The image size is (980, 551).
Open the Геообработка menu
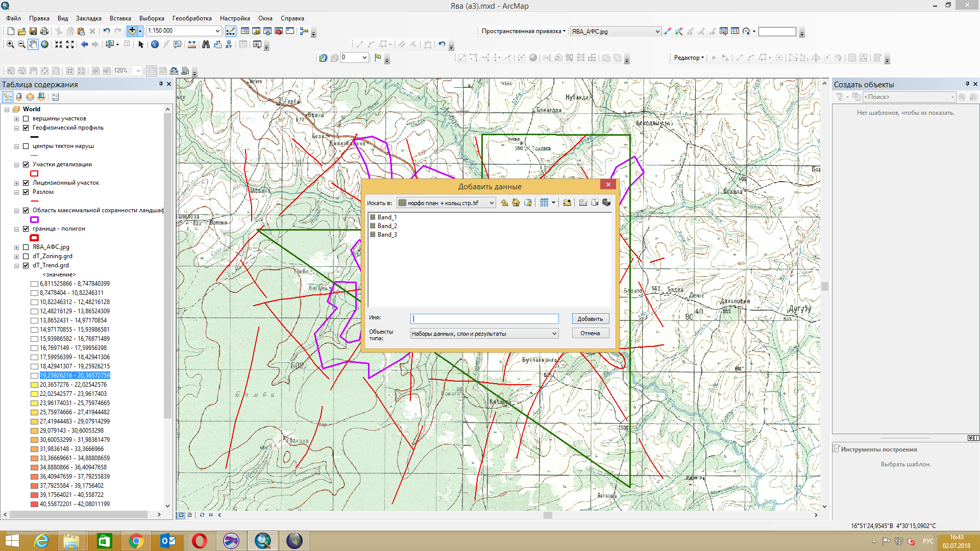[x=192, y=18]
